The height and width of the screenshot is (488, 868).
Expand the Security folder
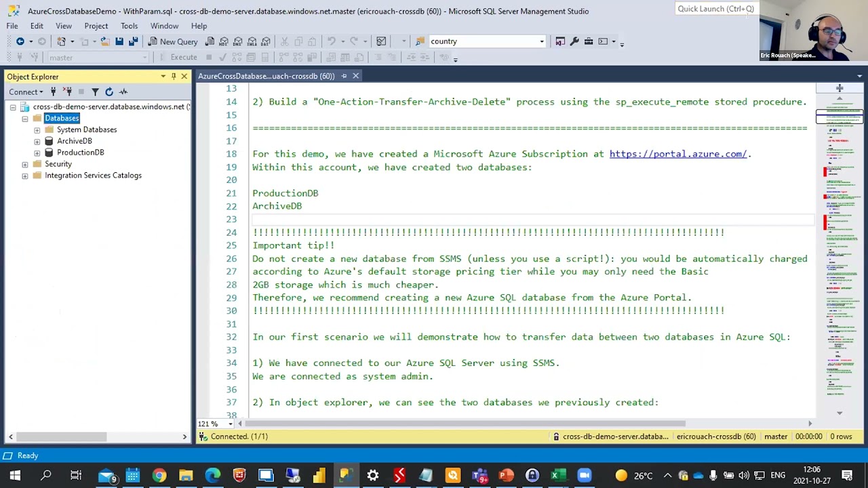pyautogui.click(x=25, y=164)
